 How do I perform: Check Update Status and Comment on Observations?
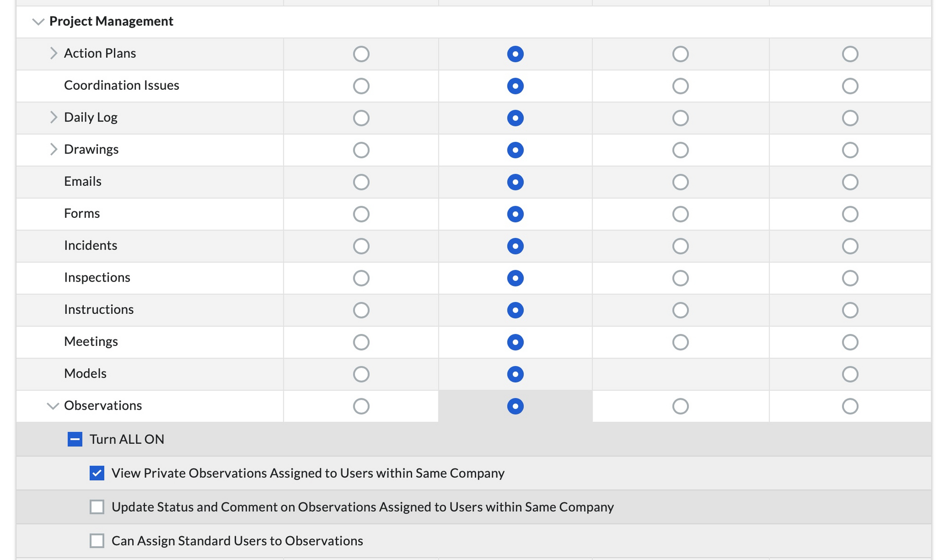pos(97,507)
